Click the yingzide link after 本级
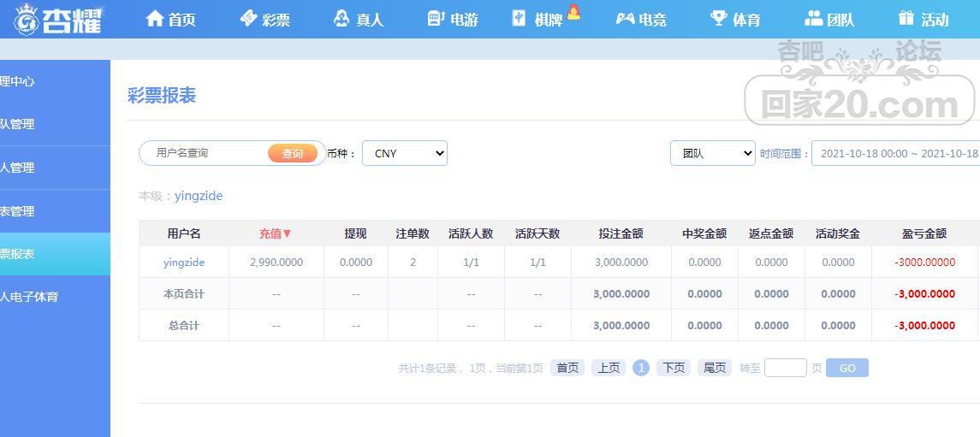Image resolution: width=980 pixels, height=437 pixels. [x=199, y=196]
